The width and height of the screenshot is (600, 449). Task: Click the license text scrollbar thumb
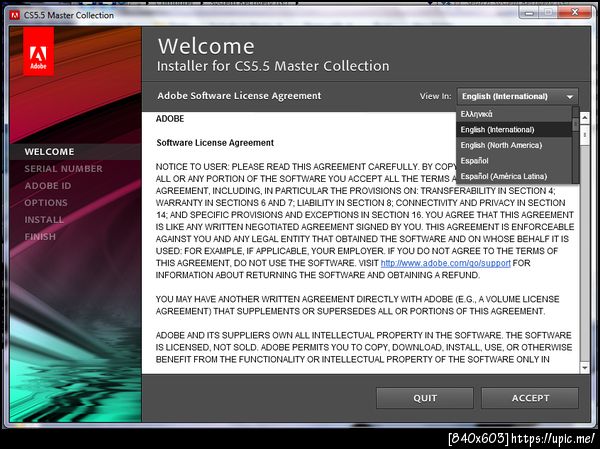(x=585, y=135)
